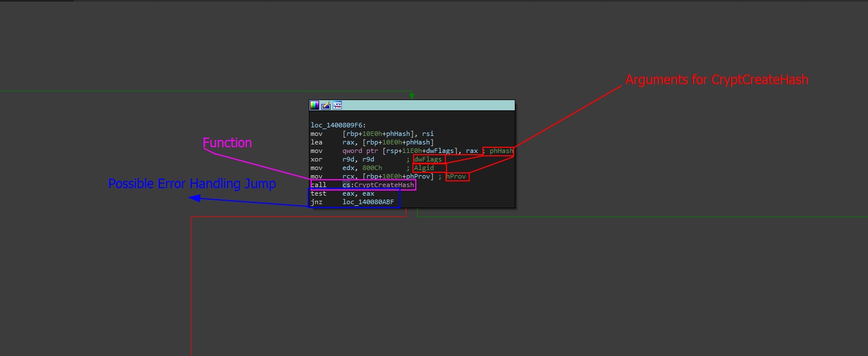
Task: Click the green incoming arrowhead above node
Action: (x=412, y=96)
